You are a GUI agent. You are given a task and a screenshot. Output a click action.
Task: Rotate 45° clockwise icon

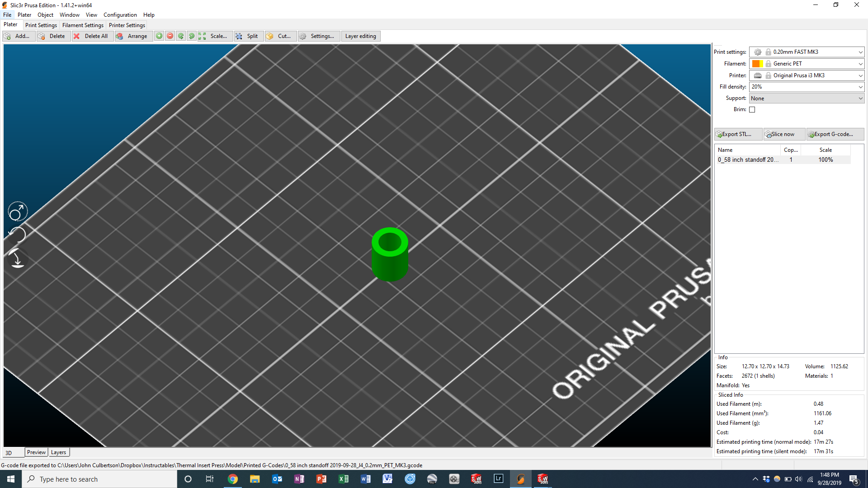click(192, 36)
